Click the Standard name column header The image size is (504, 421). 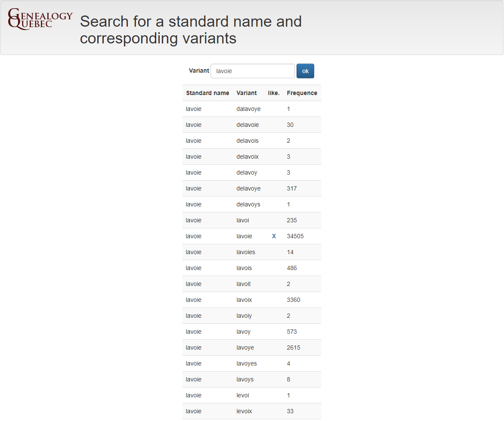(x=207, y=93)
